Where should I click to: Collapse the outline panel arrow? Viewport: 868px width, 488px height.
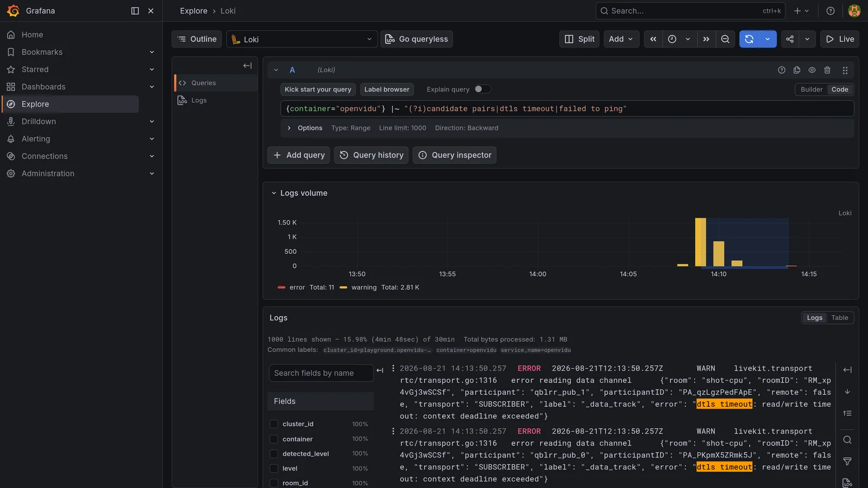247,66
